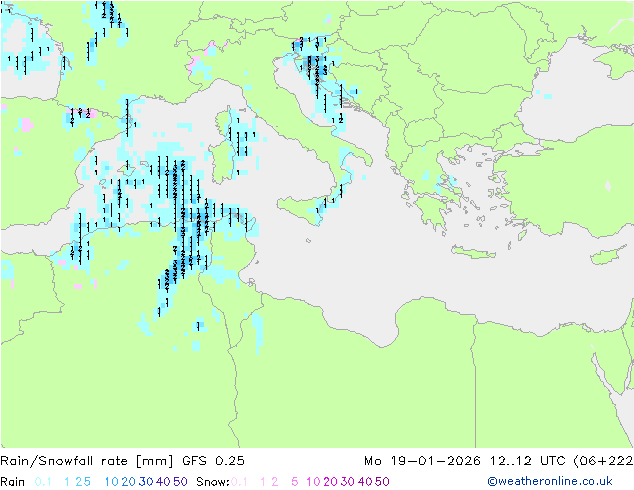Click the Rain legend value 20
This screenshot has height=490, width=634.
coord(128,482)
